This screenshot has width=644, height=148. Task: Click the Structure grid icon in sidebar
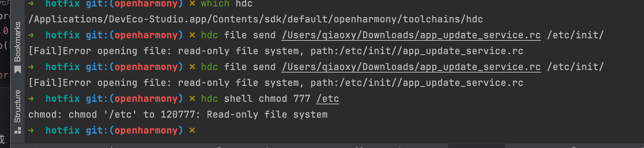tap(17, 130)
